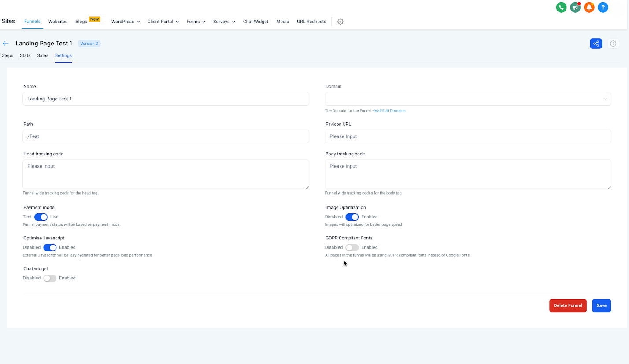This screenshot has width=629, height=364.
Task: Toggle Payment mode between Test and Live
Action: [x=41, y=217]
